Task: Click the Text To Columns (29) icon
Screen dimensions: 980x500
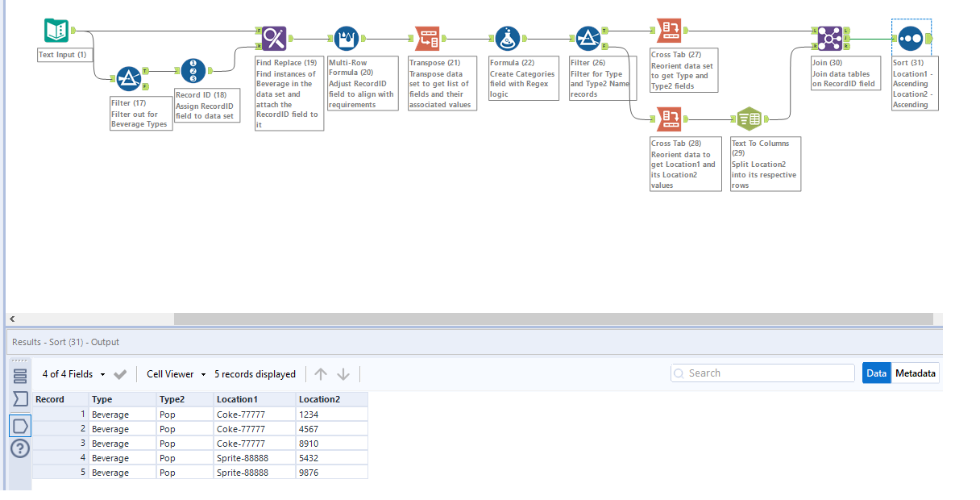Action: pyautogui.click(x=749, y=119)
